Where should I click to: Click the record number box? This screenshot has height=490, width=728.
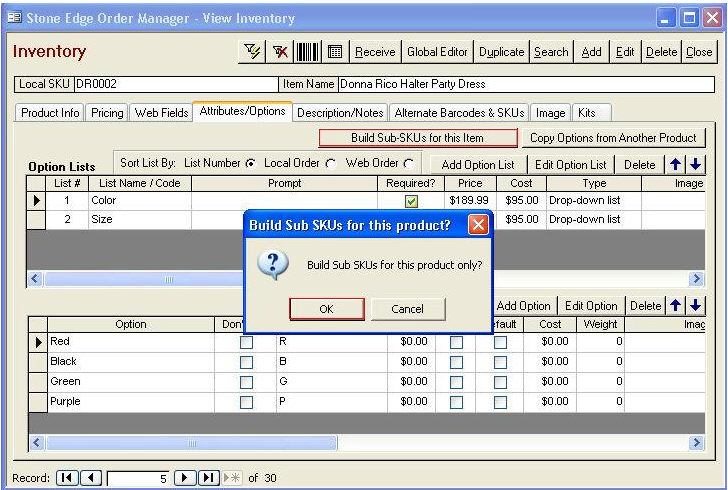138,478
